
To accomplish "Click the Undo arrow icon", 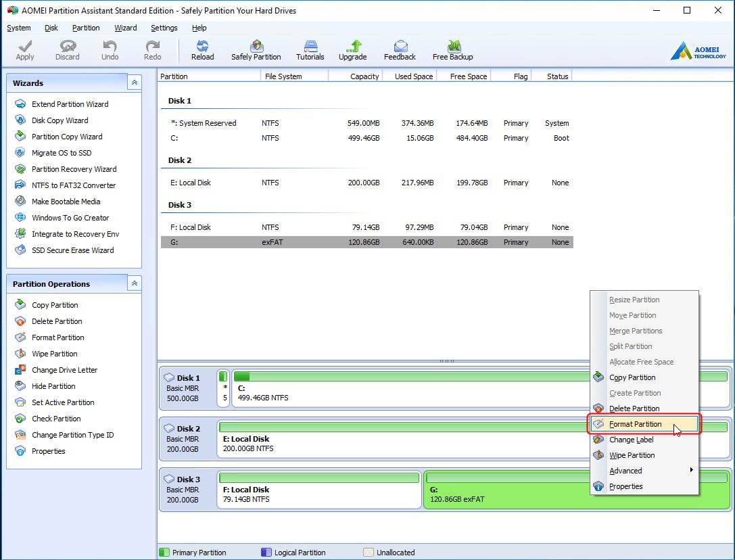I will [110, 50].
